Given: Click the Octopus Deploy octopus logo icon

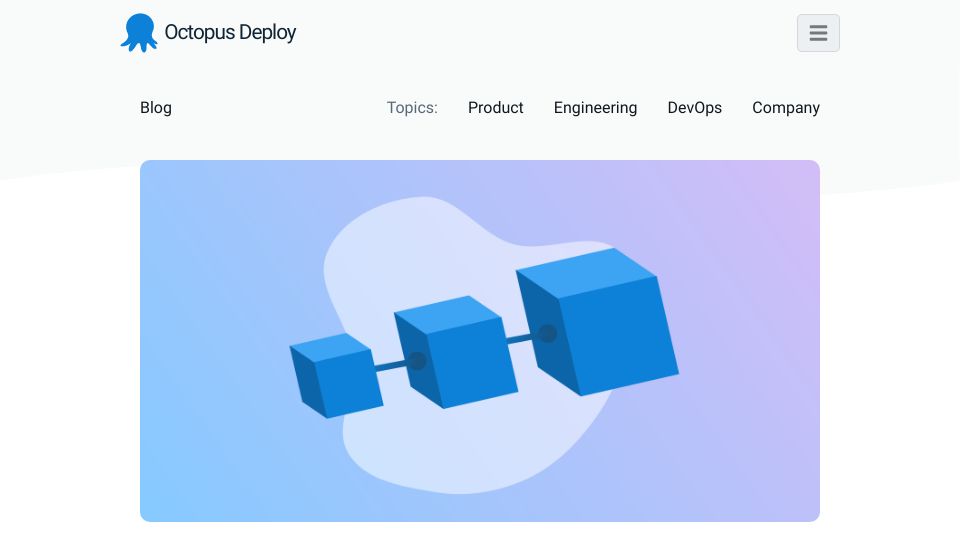Looking at the screenshot, I should click(x=139, y=33).
